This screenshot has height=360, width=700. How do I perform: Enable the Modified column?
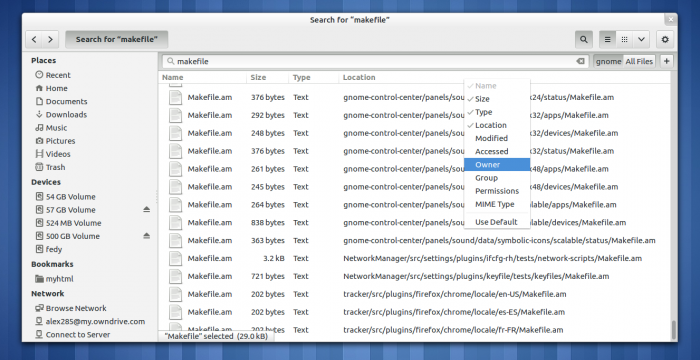point(497,138)
